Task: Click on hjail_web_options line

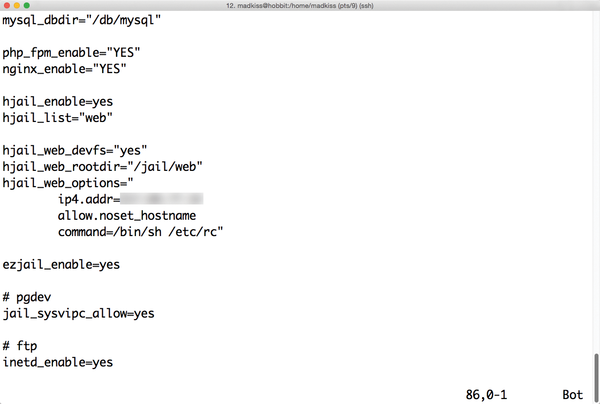Action: click(x=68, y=183)
